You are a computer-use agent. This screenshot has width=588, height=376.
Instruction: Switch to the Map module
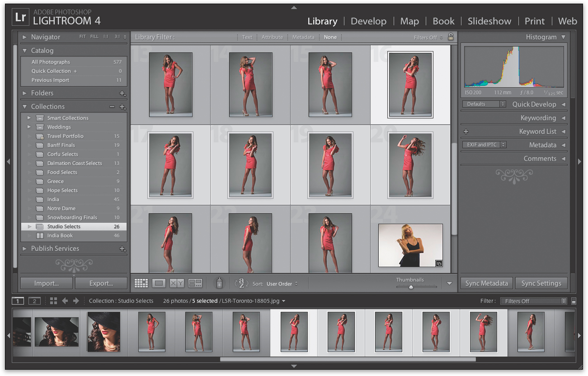[x=409, y=21]
